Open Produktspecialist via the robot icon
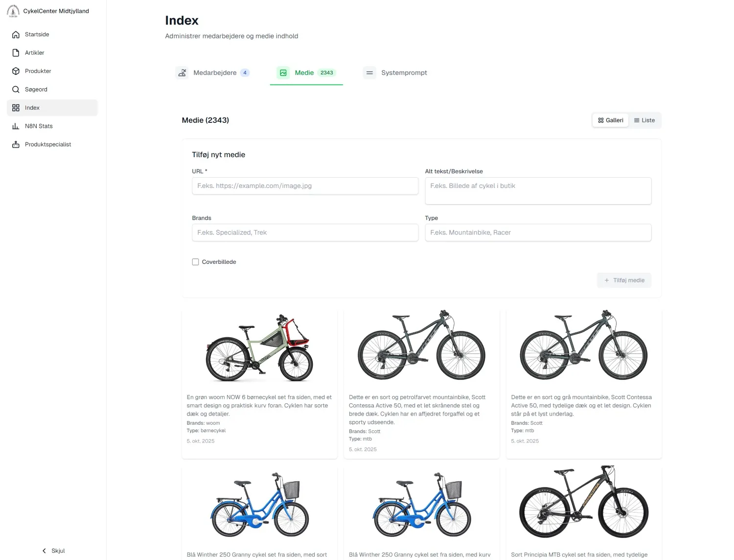Screen dimensions: 734x560 16,144
